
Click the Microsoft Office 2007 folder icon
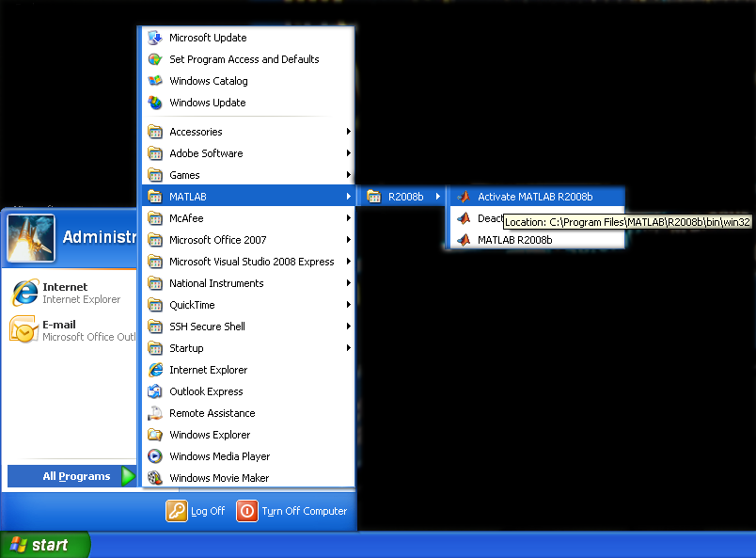click(x=155, y=240)
